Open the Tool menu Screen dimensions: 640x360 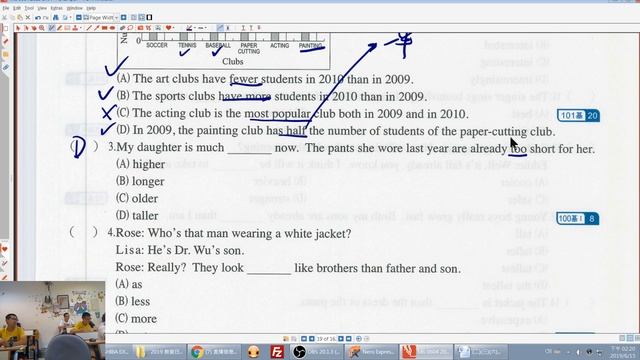[x=29, y=8]
